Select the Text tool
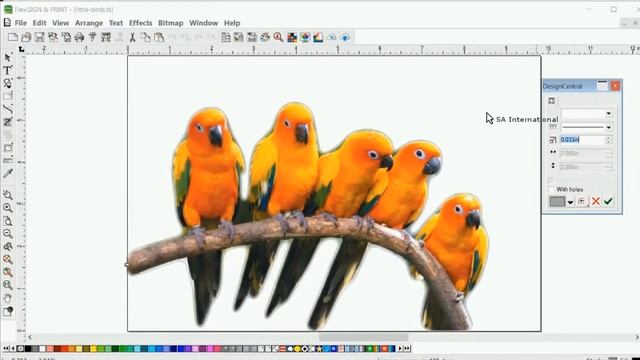 tap(8, 70)
